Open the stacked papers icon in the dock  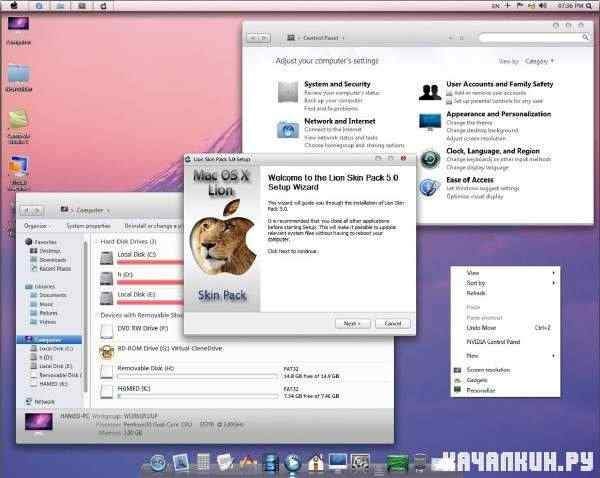[225, 463]
